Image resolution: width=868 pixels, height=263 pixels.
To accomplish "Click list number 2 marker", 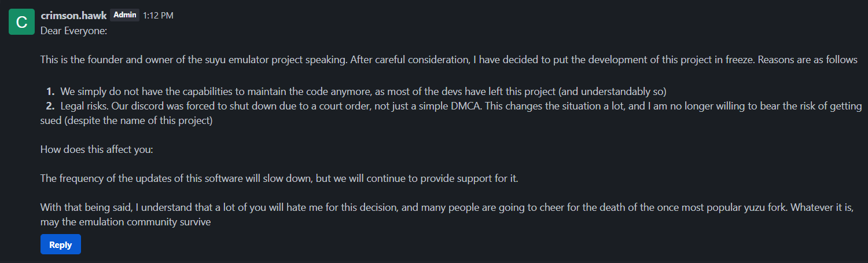I will 50,106.
